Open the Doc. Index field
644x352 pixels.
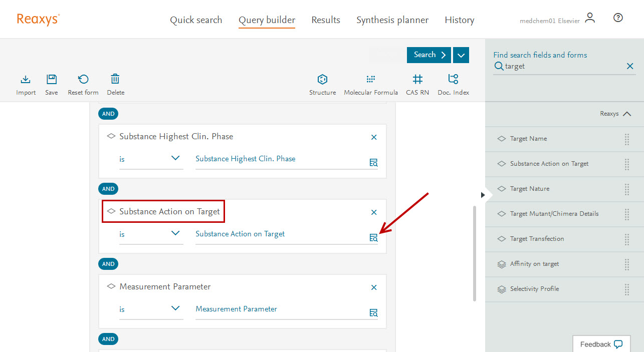coord(453,80)
